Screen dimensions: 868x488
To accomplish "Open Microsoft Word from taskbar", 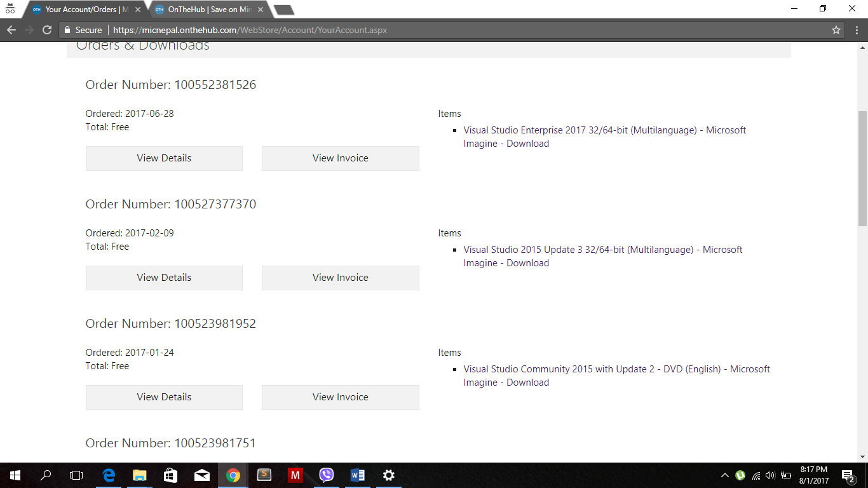I will click(x=358, y=475).
